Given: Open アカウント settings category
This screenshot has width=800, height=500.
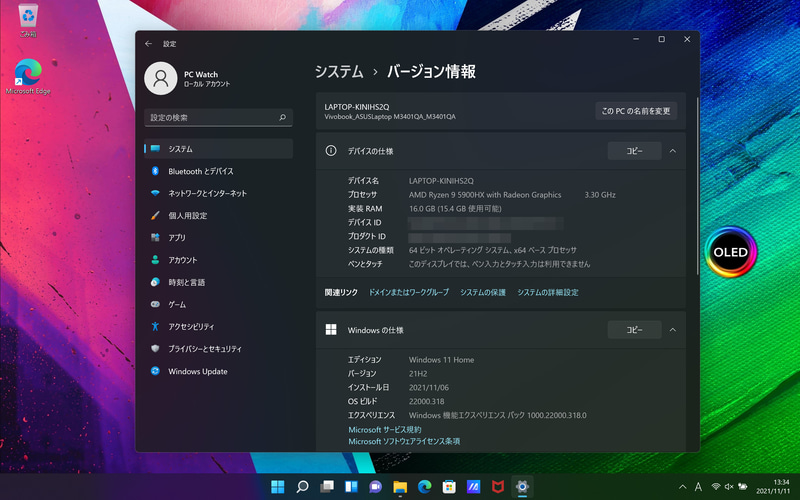Looking at the screenshot, I should tap(218, 260).
